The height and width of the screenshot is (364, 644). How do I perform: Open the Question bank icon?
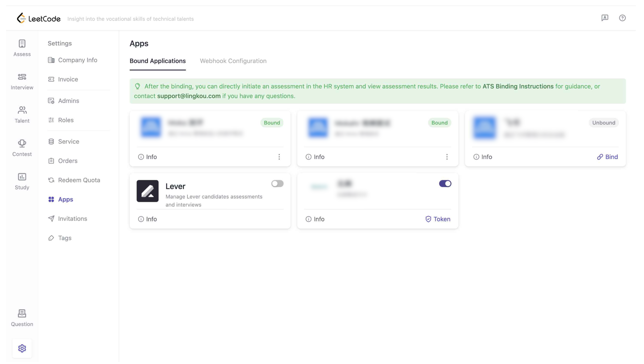[x=22, y=314]
